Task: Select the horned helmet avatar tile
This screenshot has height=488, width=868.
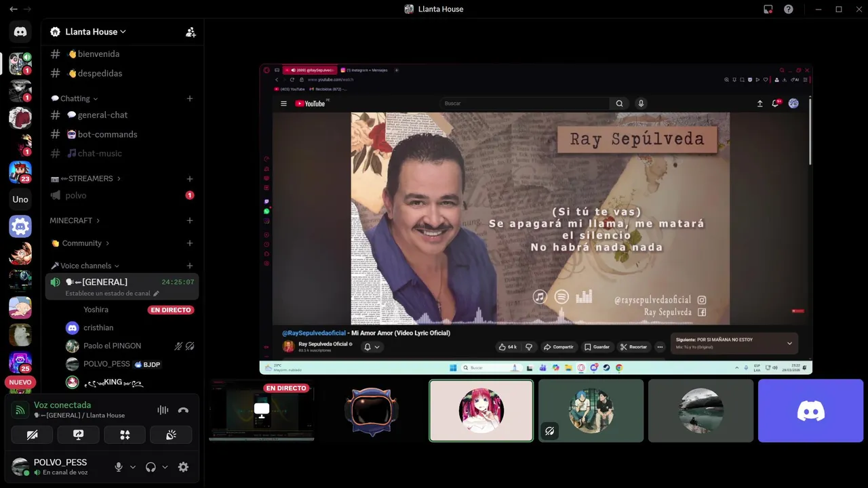Action: click(x=372, y=411)
